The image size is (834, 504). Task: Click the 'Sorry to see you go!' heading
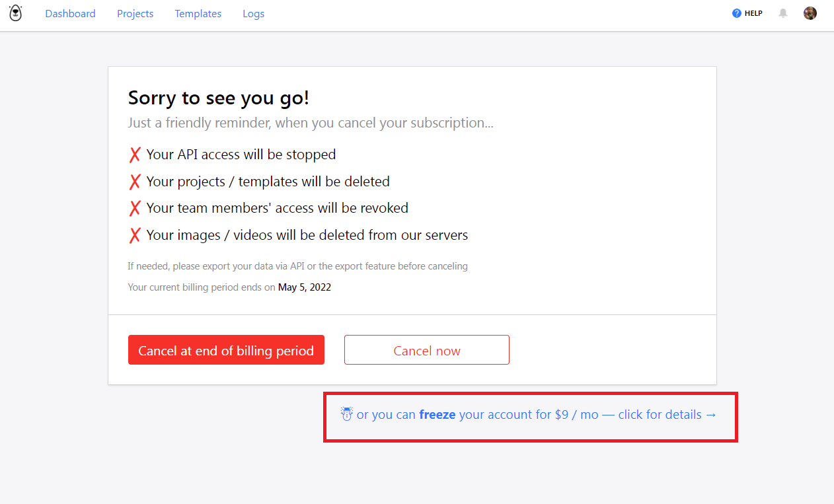click(x=219, y=98)
